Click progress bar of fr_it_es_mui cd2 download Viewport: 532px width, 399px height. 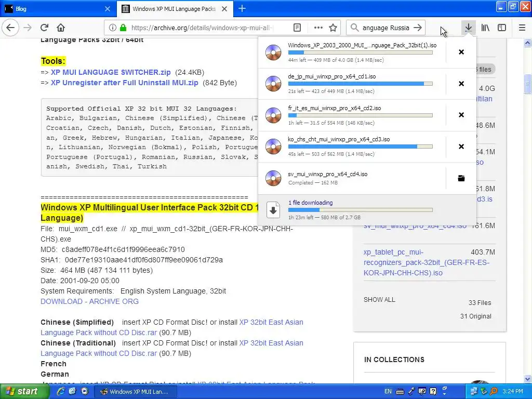tap(361, 115)
